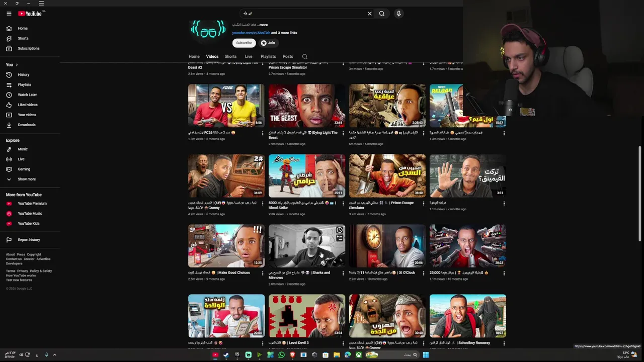This screenshot has width=644, height=362.
Task: Open FC26 VS thumbnail video 8:56
Action: (x=226, y=106)
